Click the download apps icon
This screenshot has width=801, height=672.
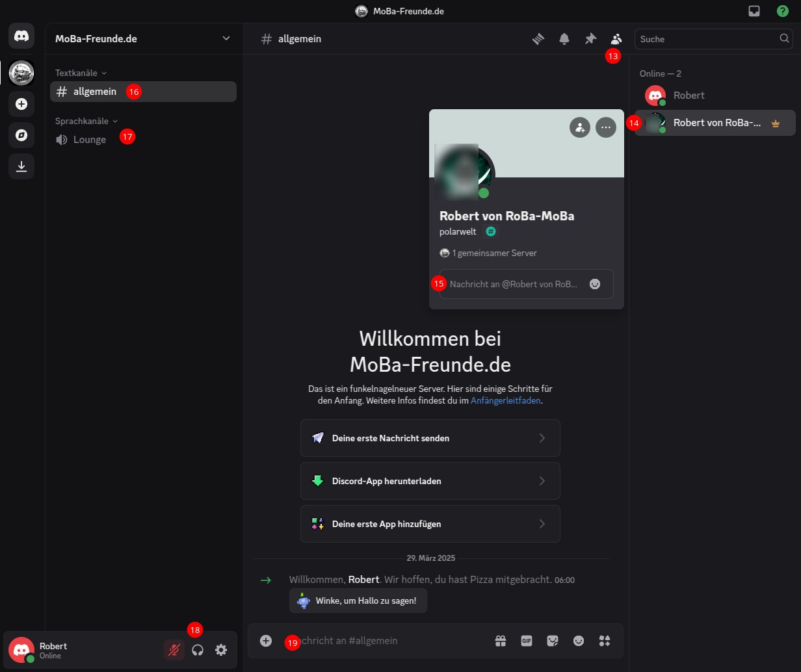pyautogui.click(x=21, y=166)
